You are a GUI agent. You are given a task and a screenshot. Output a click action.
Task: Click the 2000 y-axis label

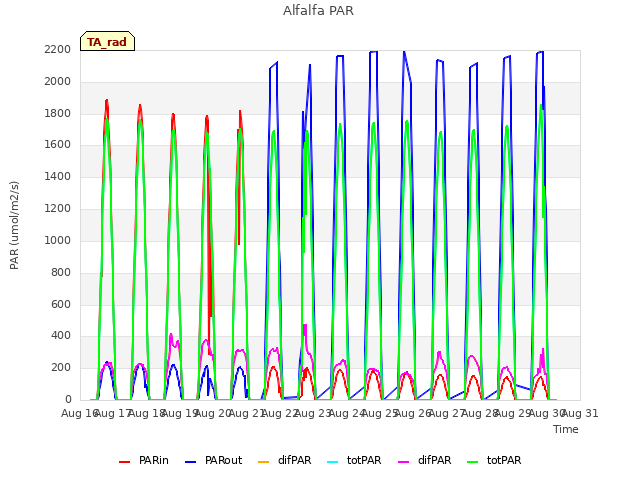(58, 82)
